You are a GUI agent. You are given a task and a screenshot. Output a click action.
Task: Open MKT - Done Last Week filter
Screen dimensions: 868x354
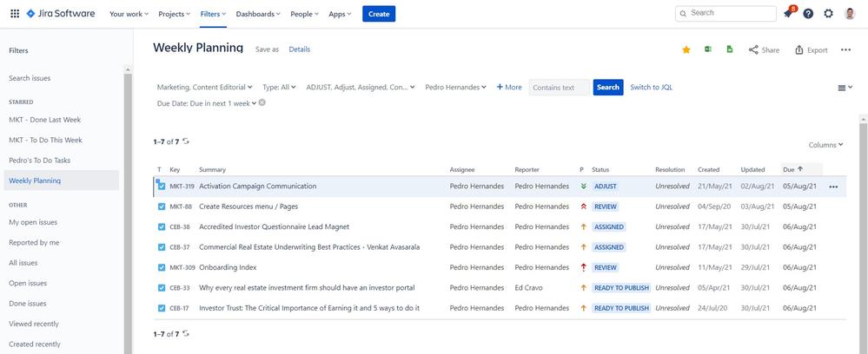tap(45, 120)
